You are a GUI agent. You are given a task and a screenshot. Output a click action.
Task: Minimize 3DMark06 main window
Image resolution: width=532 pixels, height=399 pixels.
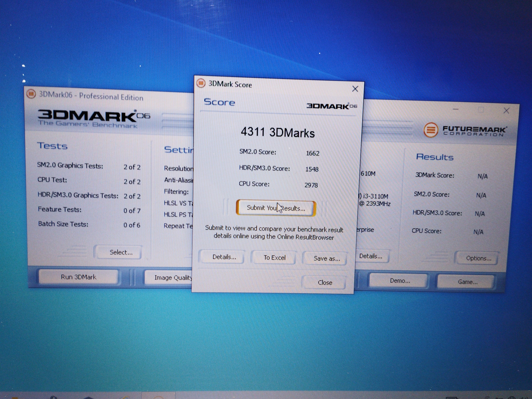click(456, 109)
